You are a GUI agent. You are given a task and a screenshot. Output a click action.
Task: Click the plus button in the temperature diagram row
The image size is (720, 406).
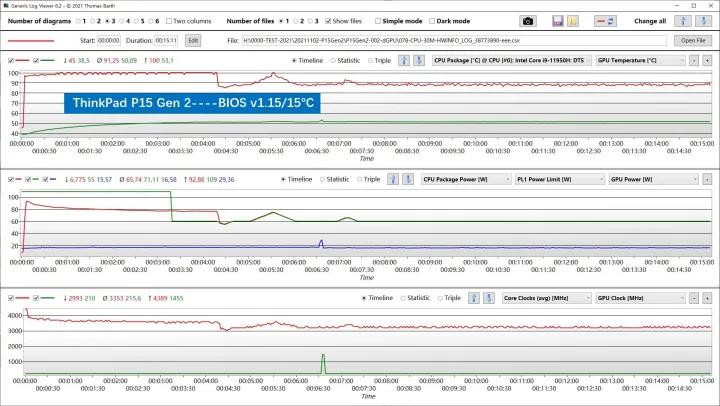[x=707, y=60]
